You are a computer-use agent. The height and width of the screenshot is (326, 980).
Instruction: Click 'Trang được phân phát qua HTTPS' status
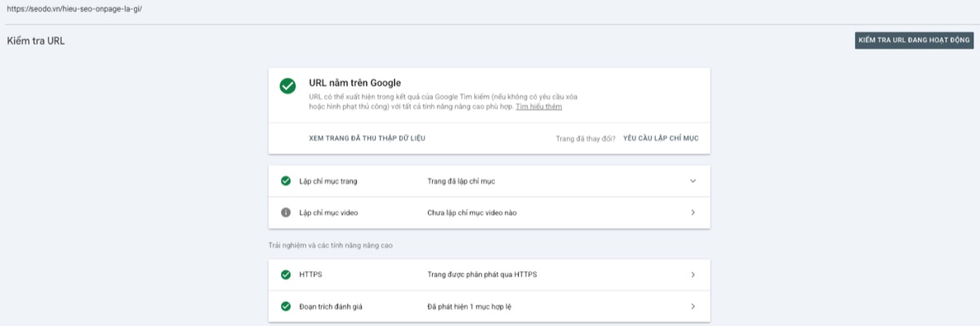(483, 275)
